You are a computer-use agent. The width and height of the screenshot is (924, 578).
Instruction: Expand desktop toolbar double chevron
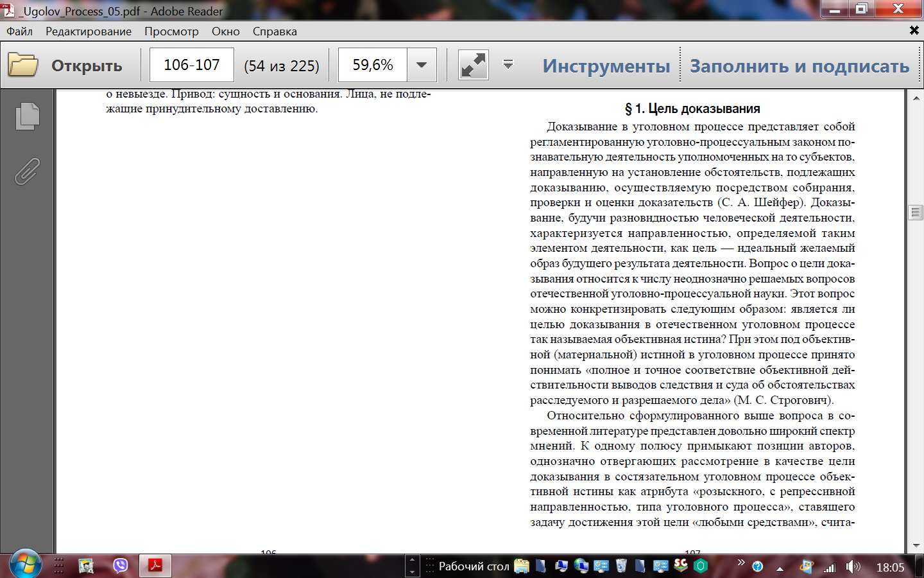(x=740, y=563)
